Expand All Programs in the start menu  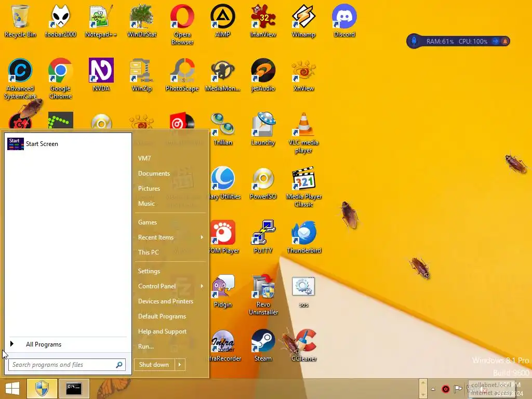[68, 344]
